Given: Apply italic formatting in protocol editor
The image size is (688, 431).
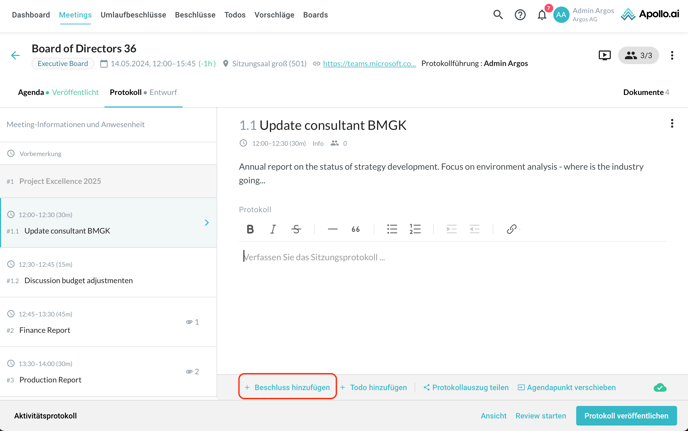Looking at the screenshot, I should pyautogui.click(x=273, y=229).
